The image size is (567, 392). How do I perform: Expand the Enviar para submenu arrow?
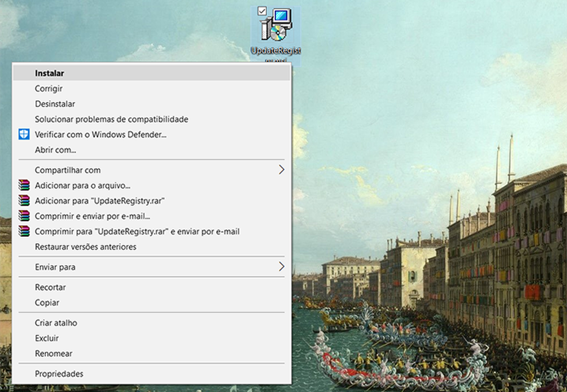pyautogui.click(x=282, y=266)
